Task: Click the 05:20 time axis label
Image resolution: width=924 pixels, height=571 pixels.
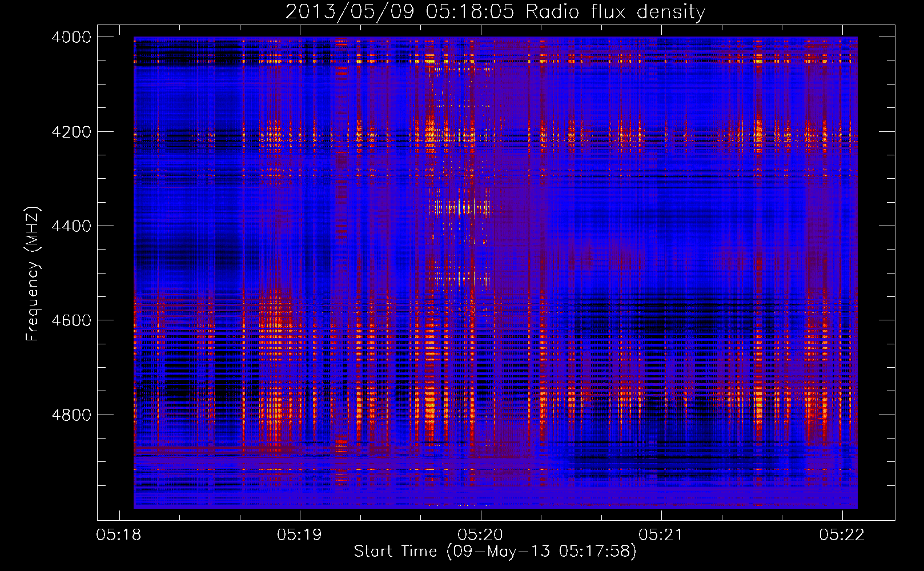Action: point(480,535)
